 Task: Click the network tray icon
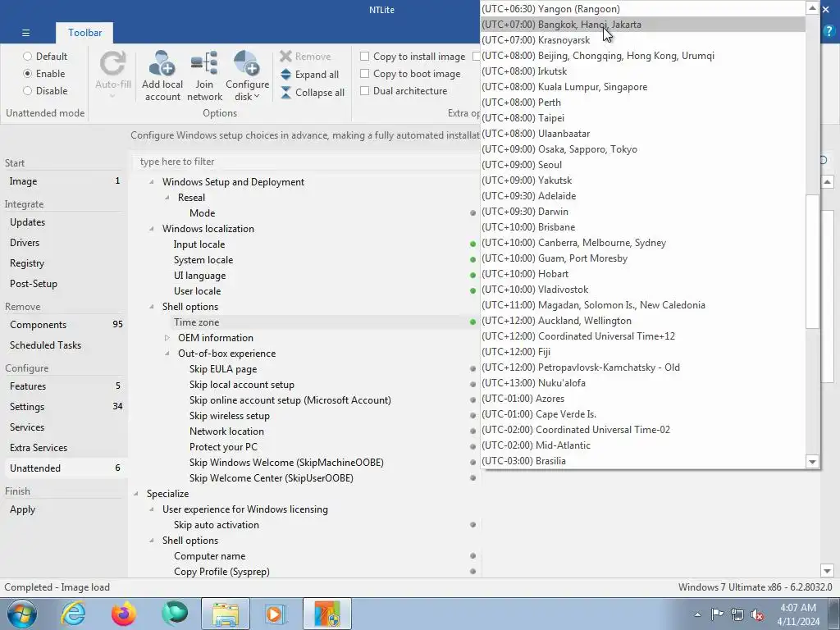[x=737, y=614]
